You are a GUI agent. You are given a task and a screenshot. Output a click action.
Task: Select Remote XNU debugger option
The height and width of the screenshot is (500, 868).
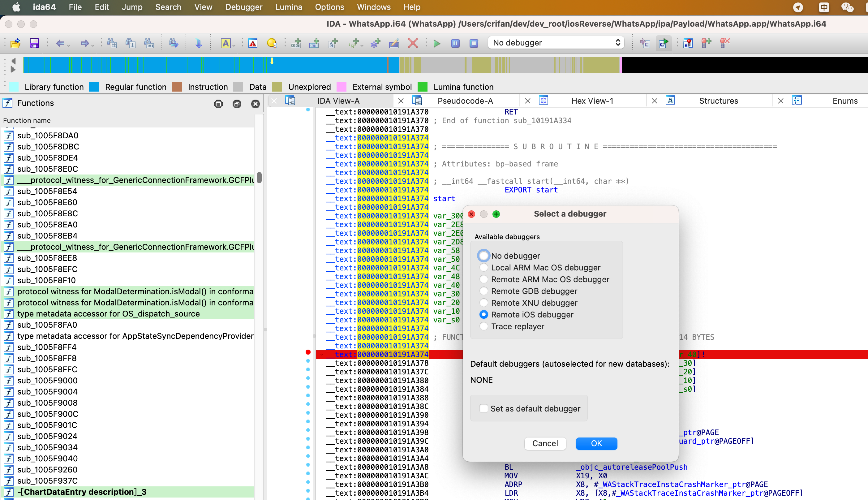pos(483,303)
